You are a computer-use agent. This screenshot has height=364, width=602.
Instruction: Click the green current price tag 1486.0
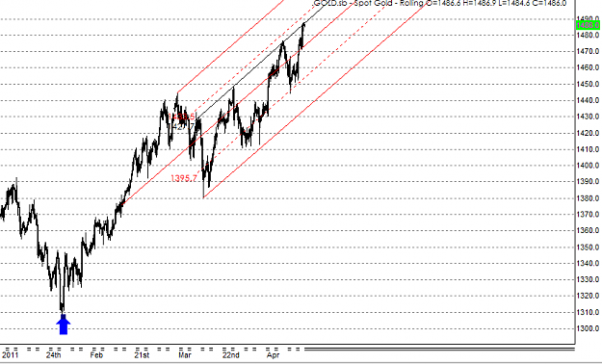pos(588,25)
